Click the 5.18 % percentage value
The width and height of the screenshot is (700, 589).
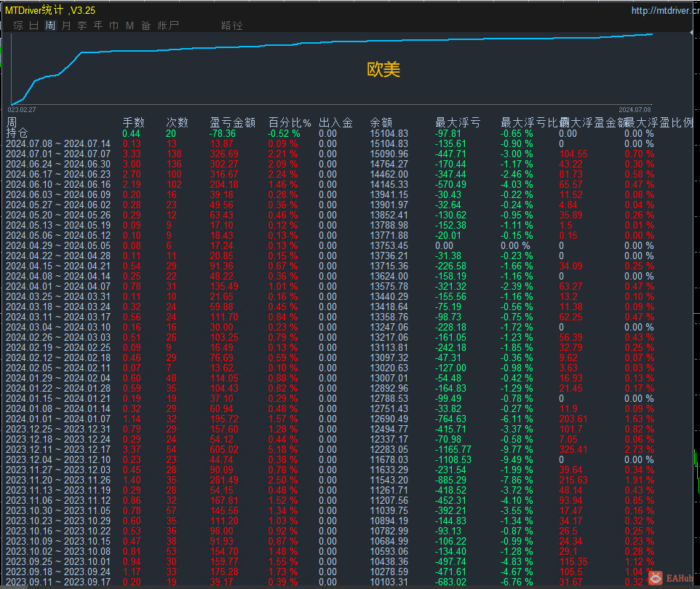pyautogui.click(x=282, y=450)
